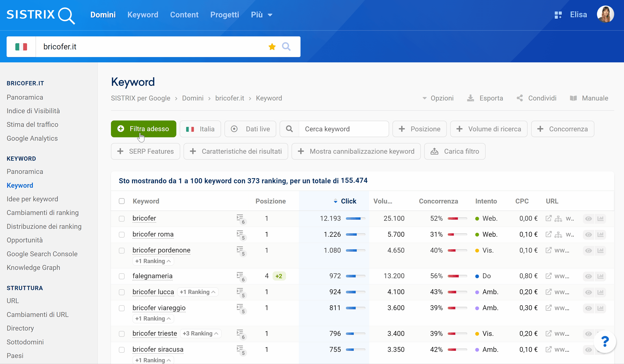Click the purple Amb. intent dot for bricofer lucca
Image resolution: width=624 pixels, height=364 pixels.
(477, 292)
